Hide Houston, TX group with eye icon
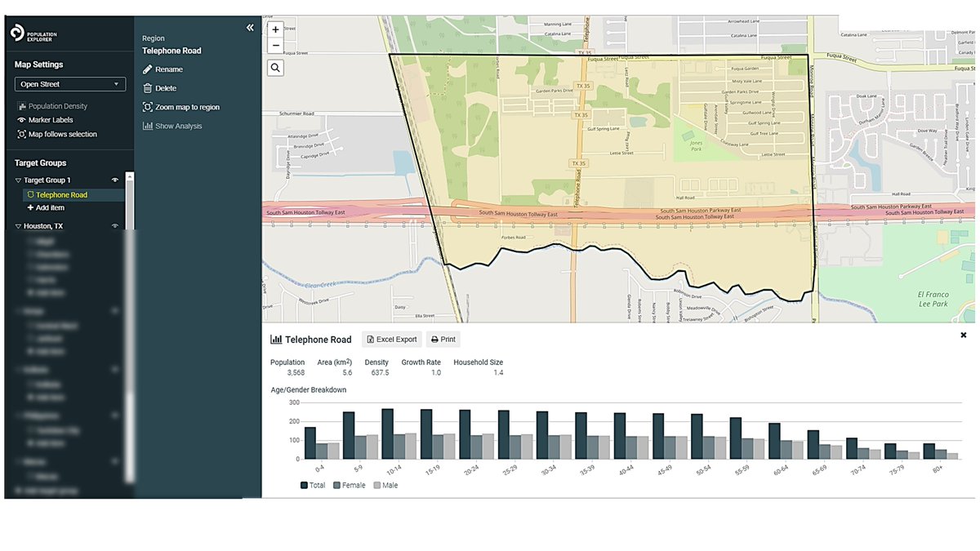980x551 pixels. 115,225
